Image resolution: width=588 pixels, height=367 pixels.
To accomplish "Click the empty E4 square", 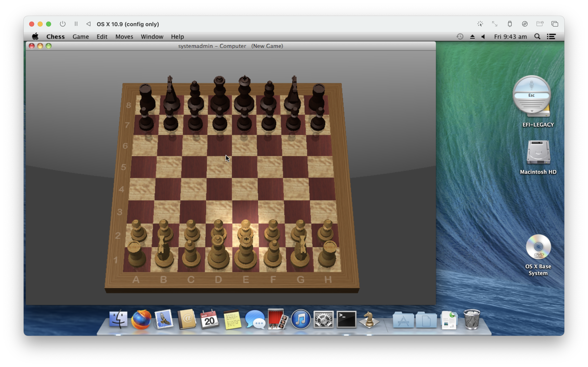I will pos(245,189).
